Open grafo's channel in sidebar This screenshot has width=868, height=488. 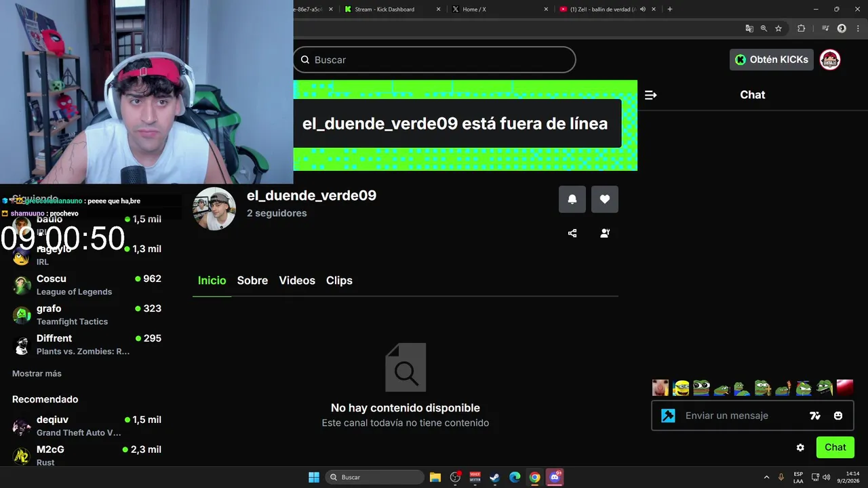click(x=87, y=314)
